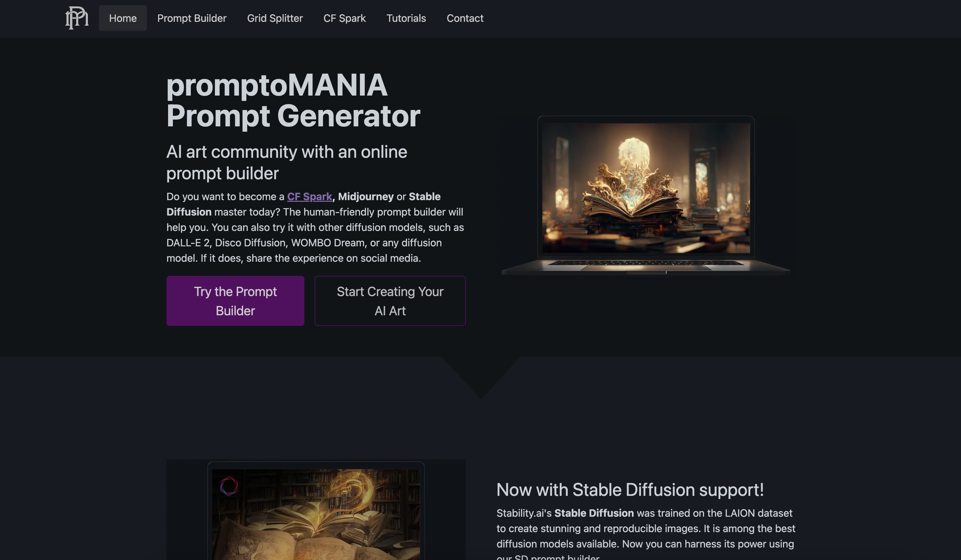961x560 pixels.
Task: Click the AI art community subtitle
Action: [287, 162]
